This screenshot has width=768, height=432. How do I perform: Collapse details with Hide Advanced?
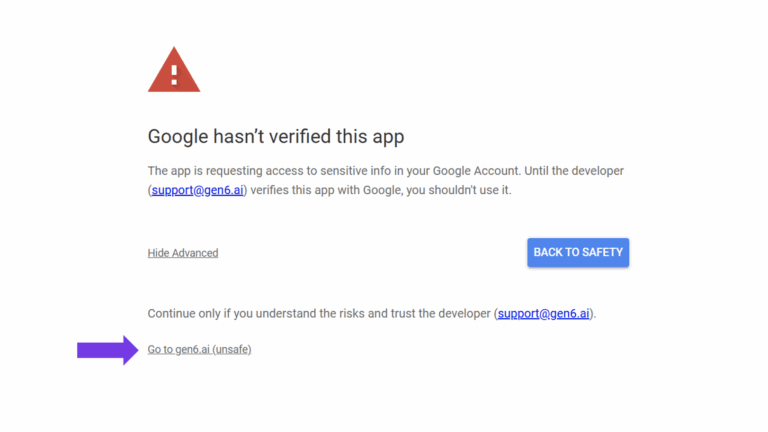click(183, 253)
